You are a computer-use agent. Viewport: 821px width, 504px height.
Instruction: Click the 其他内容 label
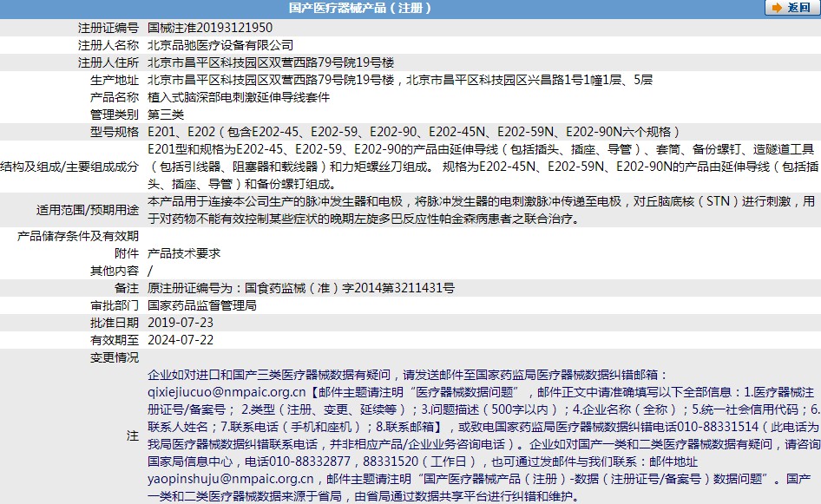pos(115,271)
